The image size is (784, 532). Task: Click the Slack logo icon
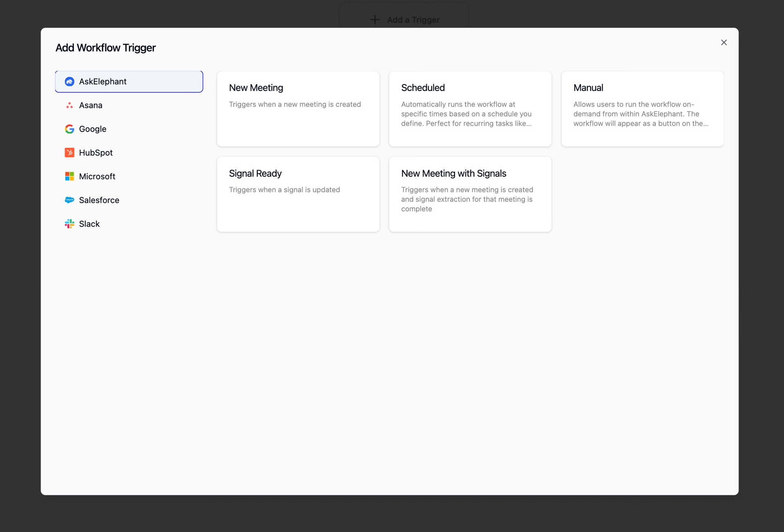click(69, 224)
